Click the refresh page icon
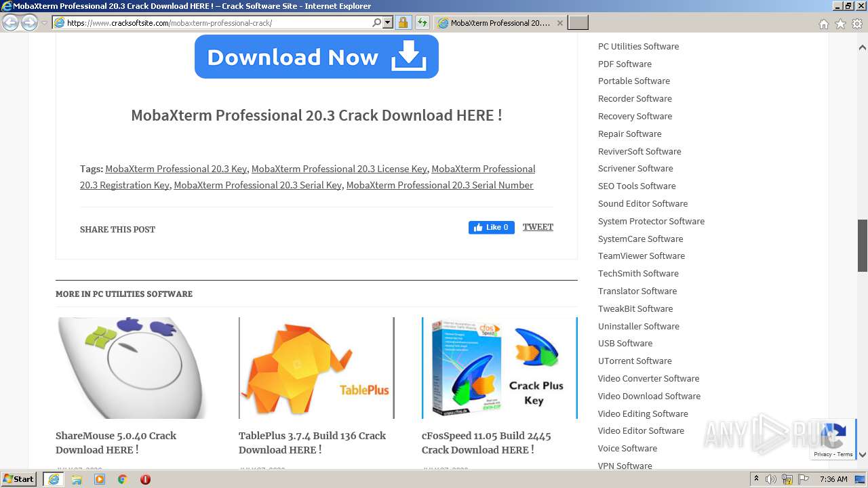This screenshot has height=488, width=868. click(422, 23)
